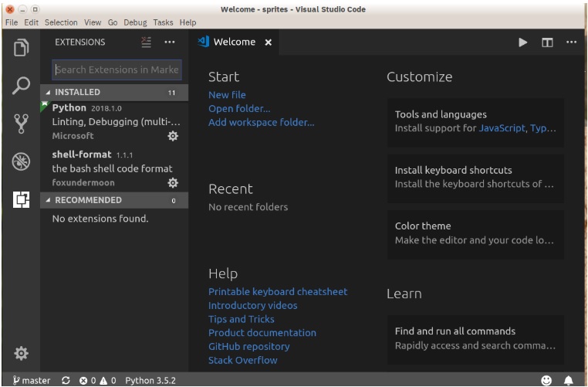The width and height of the screenshot is (588, 387).
Task: Show errors count in status bar
Action: 87,380
